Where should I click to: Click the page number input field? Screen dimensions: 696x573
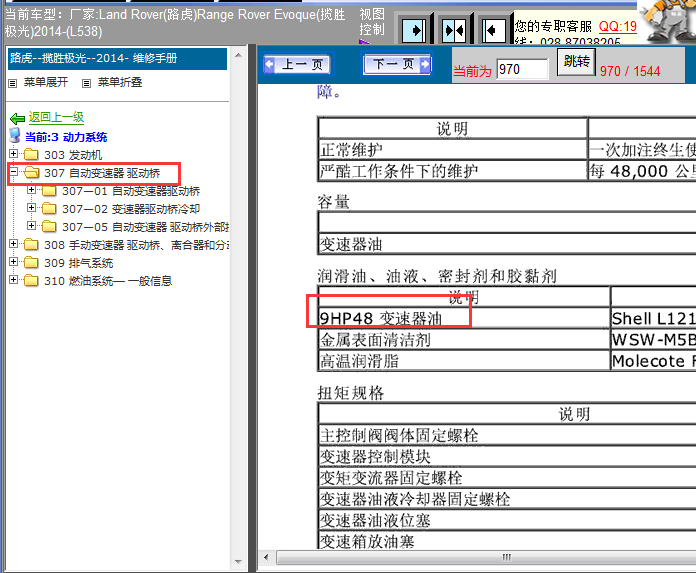point(522,69)
